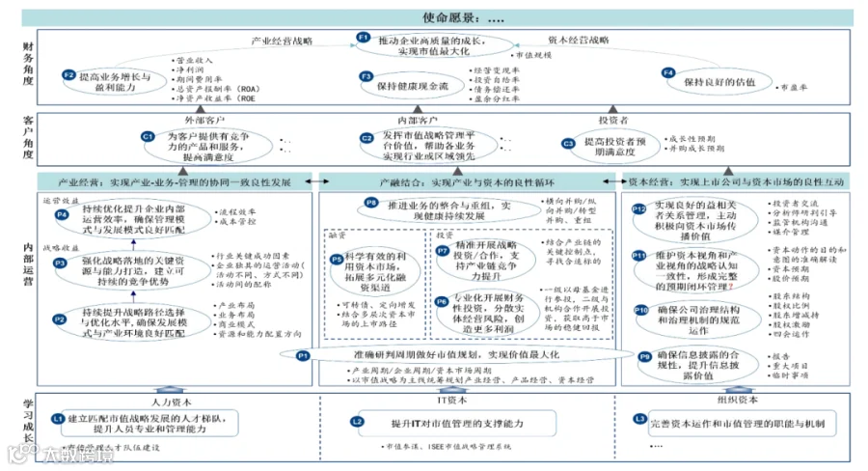Screen dimensions: 868x471
Task: Click the 产业经营战略 label
Action: (282, 41)
